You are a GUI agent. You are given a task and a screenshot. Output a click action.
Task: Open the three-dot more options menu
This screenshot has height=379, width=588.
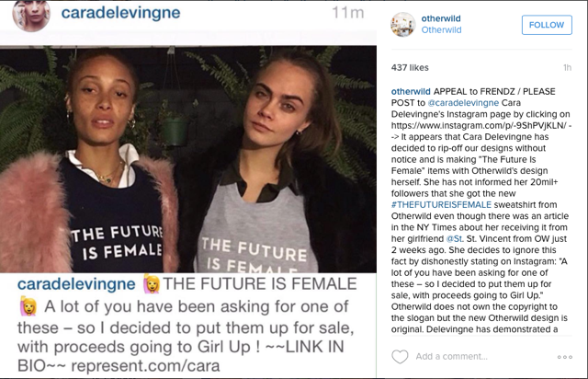click(x=565, y=357)
